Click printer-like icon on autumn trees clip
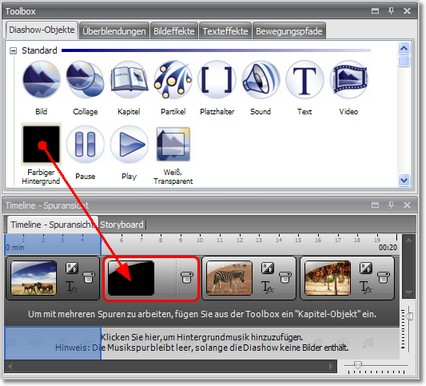 point(383,277)
